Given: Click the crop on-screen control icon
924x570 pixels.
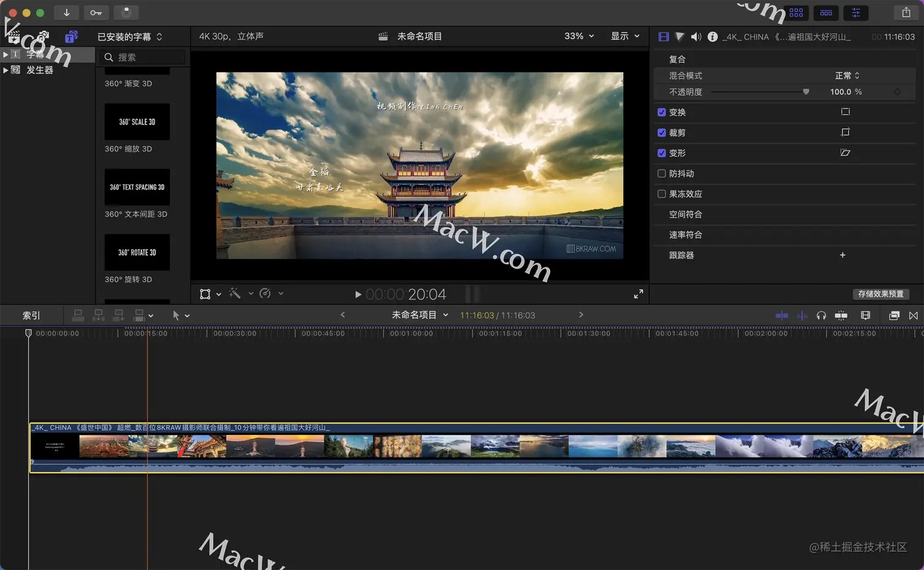Looking at the screenshot, I should click(845, 132).
